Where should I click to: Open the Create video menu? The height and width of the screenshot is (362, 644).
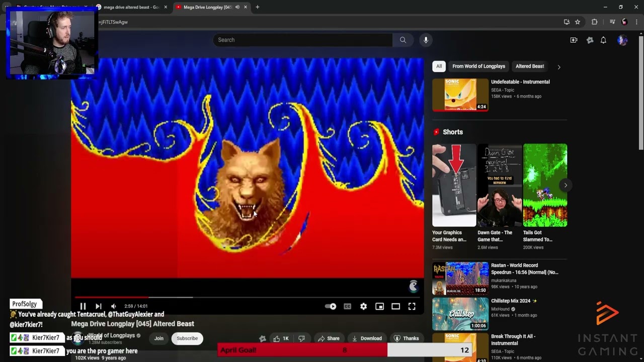point(574,40)
